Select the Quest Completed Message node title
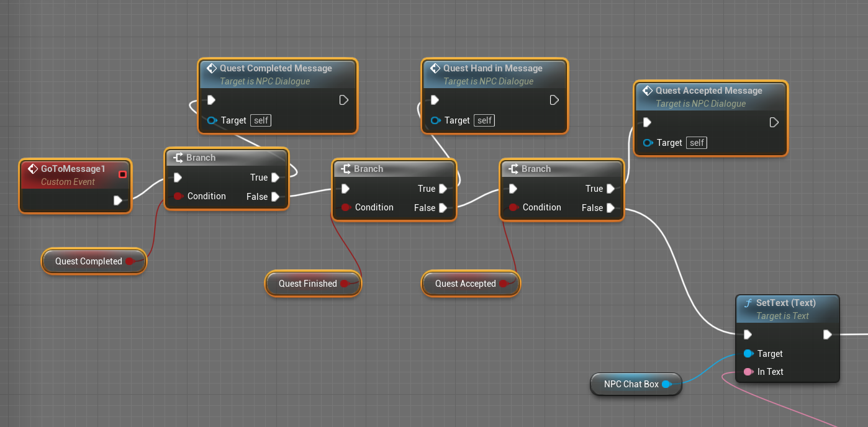The height and width of the screenshot is (427, 868). click(x=276, y=68)
